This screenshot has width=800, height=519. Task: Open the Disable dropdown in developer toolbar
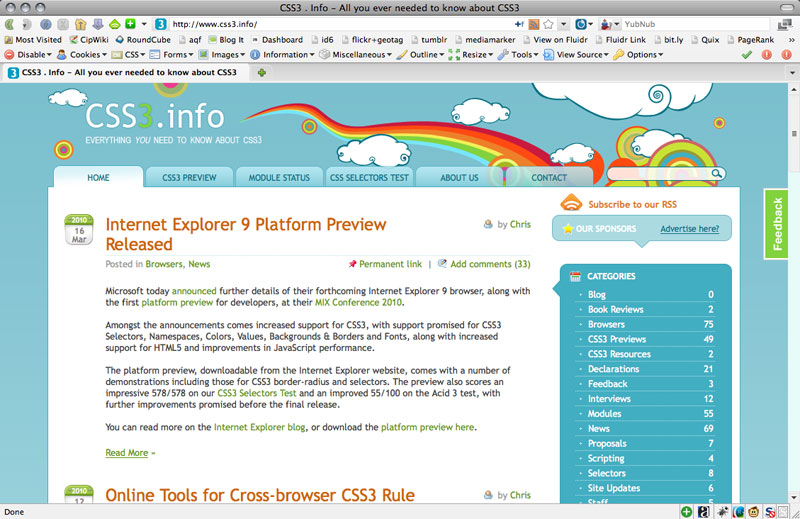click(x=28, y=55)
